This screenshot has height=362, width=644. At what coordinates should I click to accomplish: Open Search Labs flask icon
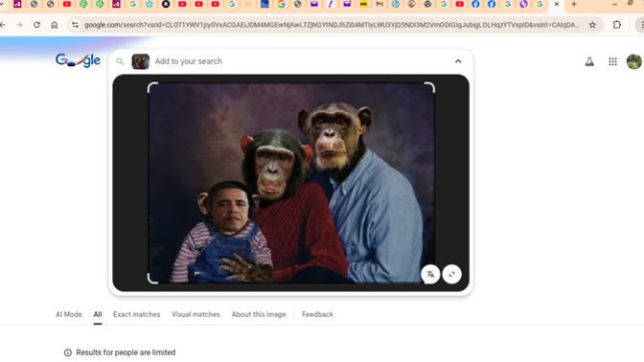(589, 61)
